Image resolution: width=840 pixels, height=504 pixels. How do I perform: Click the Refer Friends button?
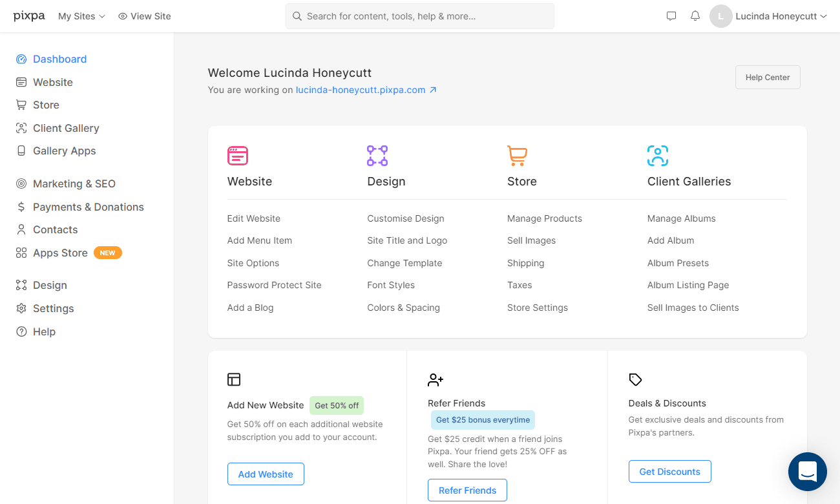pyautogui.click(x=468, y=490)
